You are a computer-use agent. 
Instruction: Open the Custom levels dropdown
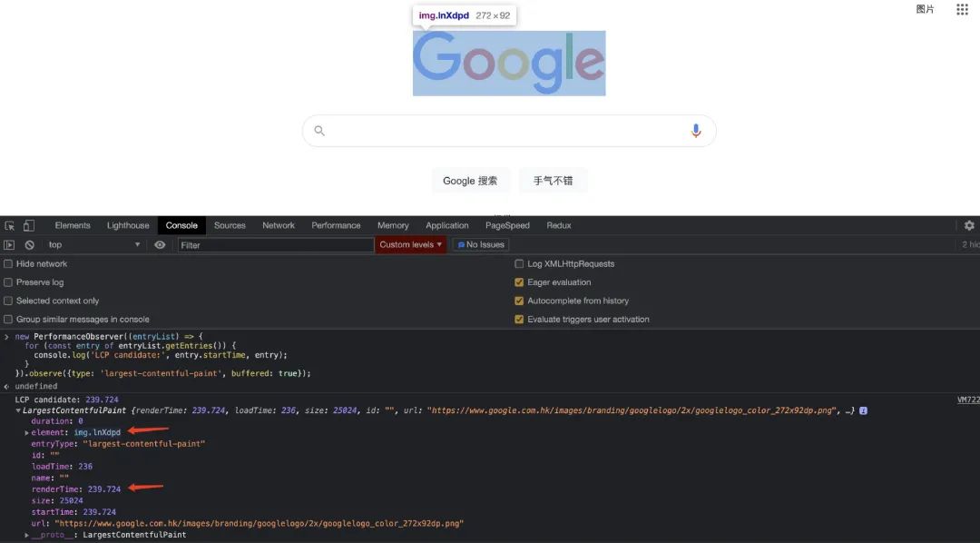click(411, 244)
